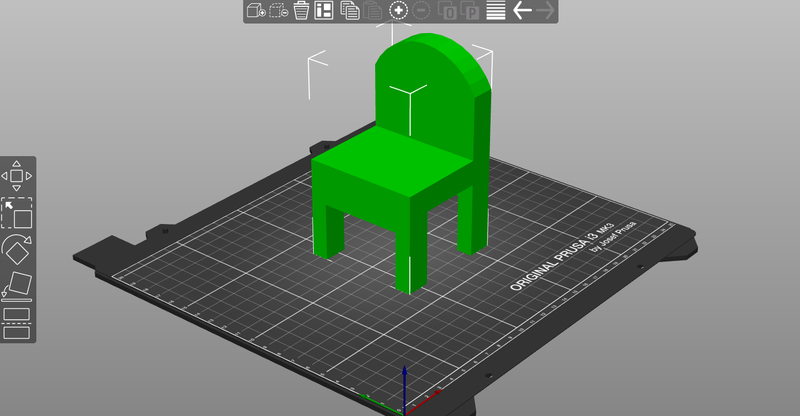This screenshot has width=800, height=416.
Task: Open variable layer height editing
Action: (496, 10)
